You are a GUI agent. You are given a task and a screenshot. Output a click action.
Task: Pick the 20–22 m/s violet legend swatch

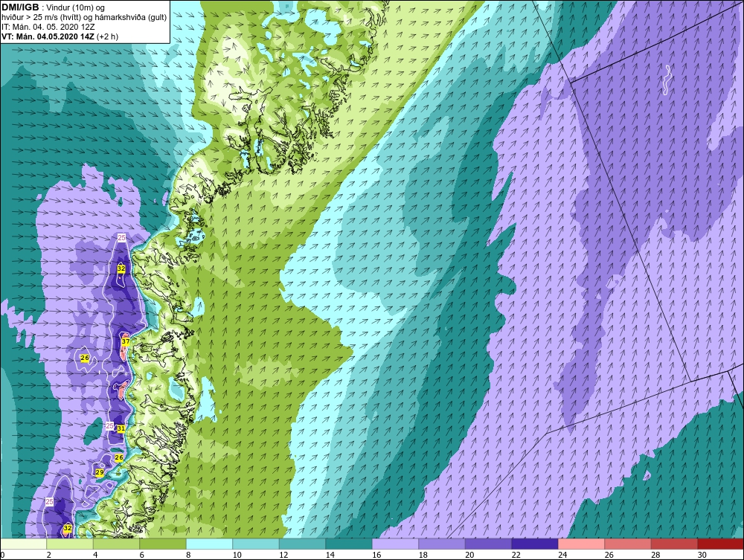point(488,544)
